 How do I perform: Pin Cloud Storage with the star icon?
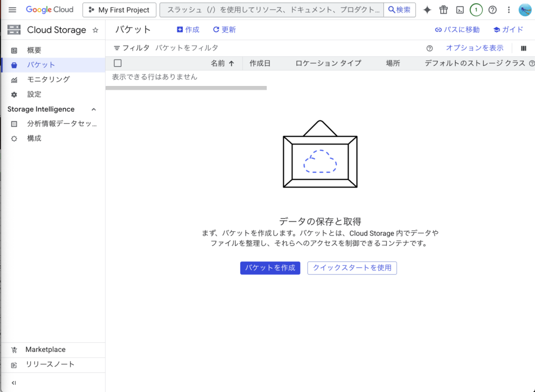(95, 30)
